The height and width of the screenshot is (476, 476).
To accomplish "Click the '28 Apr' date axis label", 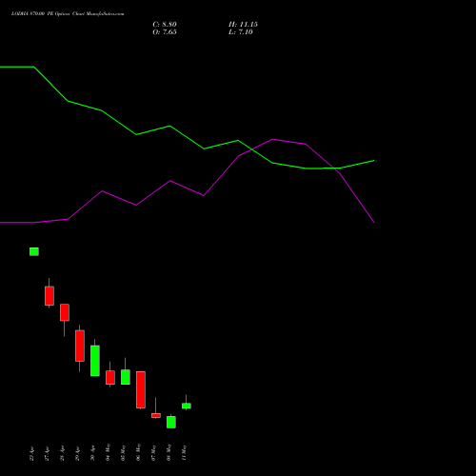I will click(62, 454).
